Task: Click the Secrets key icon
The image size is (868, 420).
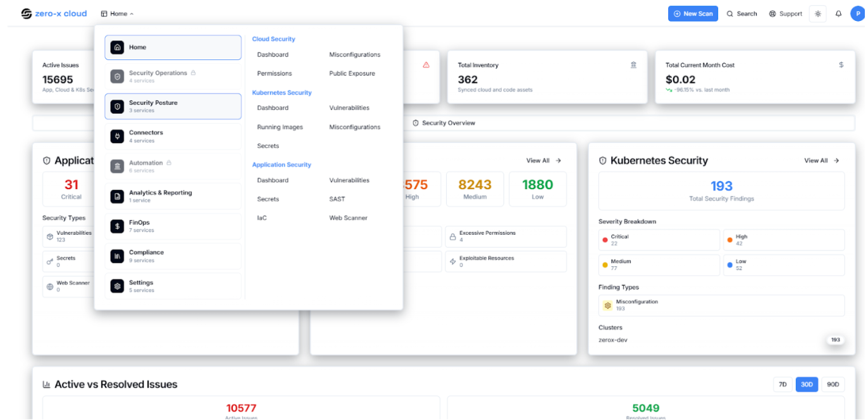Action: click(x=50, y=261)
